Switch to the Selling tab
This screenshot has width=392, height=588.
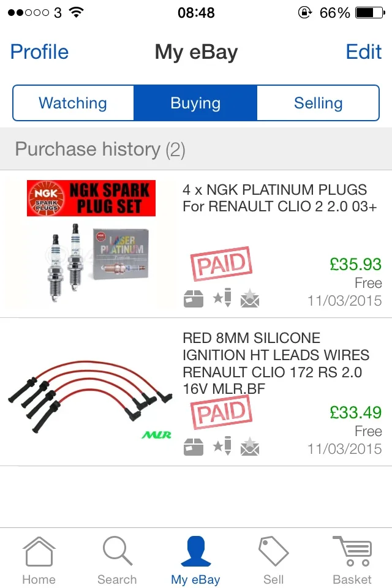[x=318, y=103]
